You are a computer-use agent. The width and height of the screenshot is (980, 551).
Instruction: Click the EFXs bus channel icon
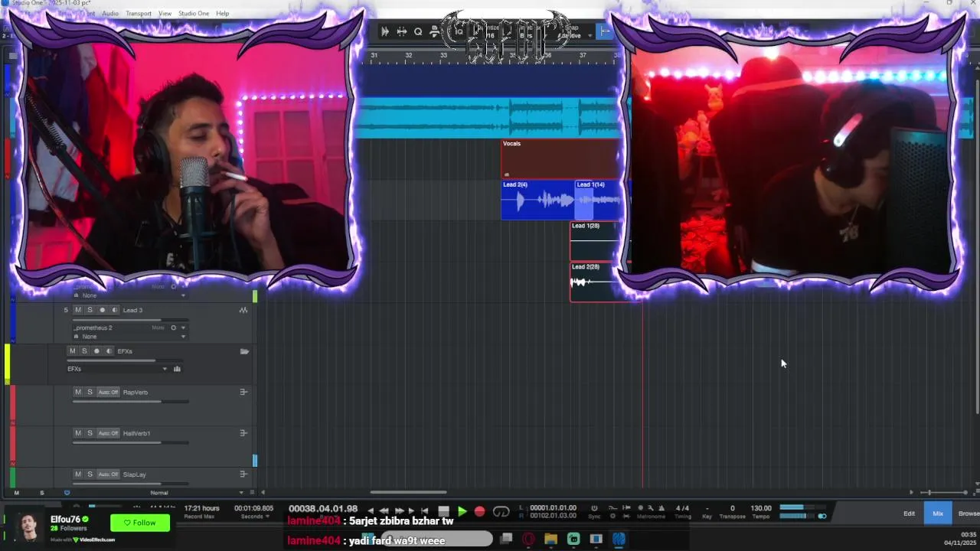(x=177, y=369)
